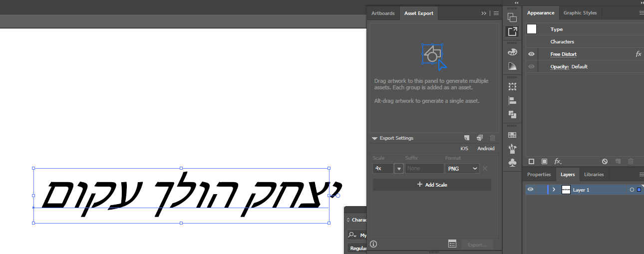Viewport: 644px width, 254px height.
Task: Click Delete Selected Item trash in Appearance panel
Action: (x=631, y=161)
